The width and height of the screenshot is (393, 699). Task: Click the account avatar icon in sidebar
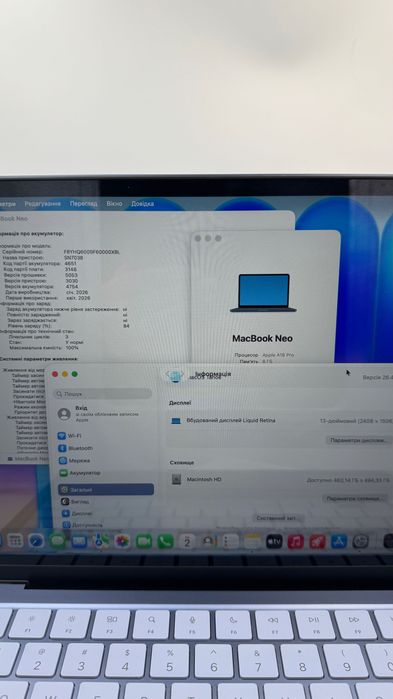click(64, 414)
